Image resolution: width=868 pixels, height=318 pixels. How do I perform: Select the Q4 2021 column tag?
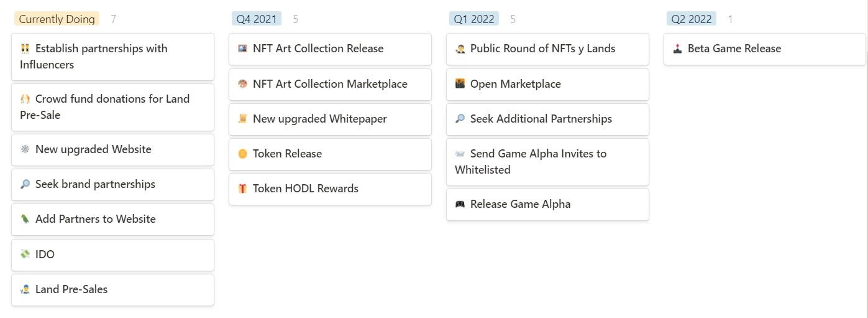(257, 19)
